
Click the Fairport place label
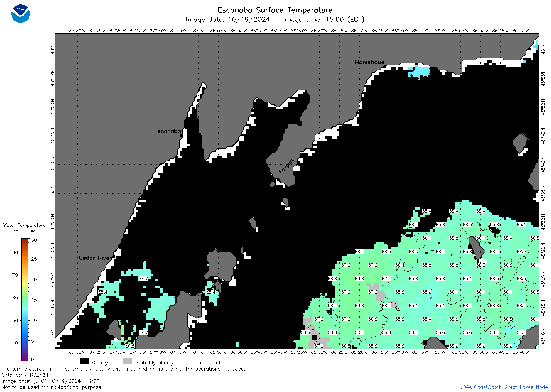coord(286,166)
